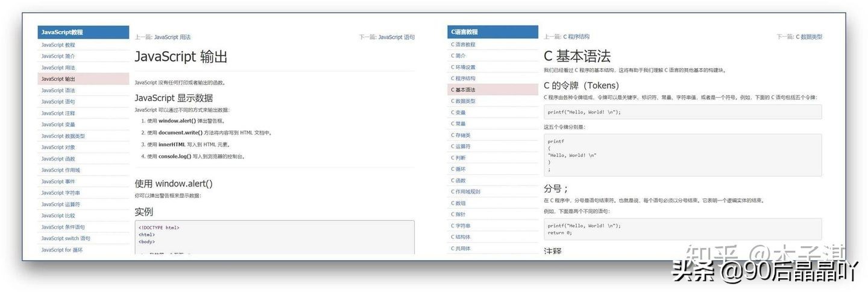Choose 'C 作用域规则' in the sidebar

(466, 192)
